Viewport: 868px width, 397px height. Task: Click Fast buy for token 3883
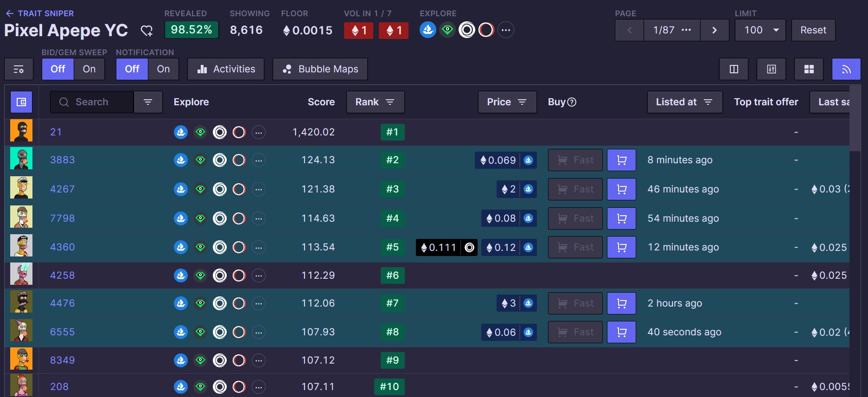575,160
